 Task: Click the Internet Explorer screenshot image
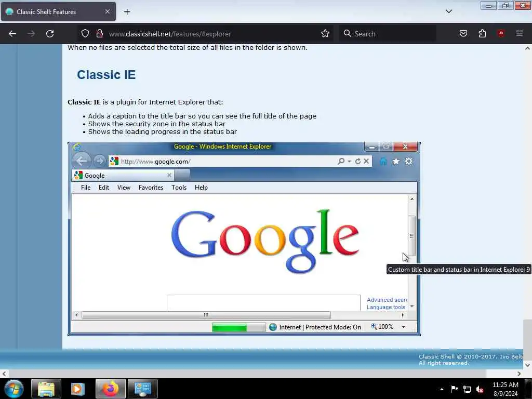(x=244, y=239)
